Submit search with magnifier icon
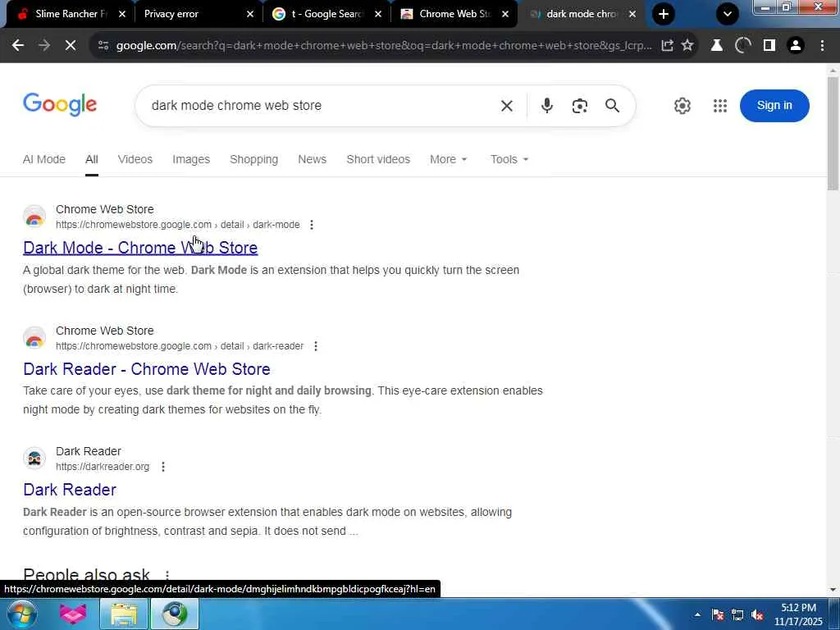Viewport: 840px width, 630px height. 612,106
